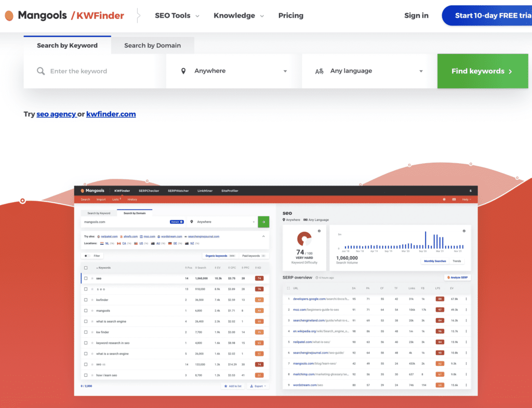Open the Any language dropdown
This screenshot has height=408, width=532.
pos(369,71)
